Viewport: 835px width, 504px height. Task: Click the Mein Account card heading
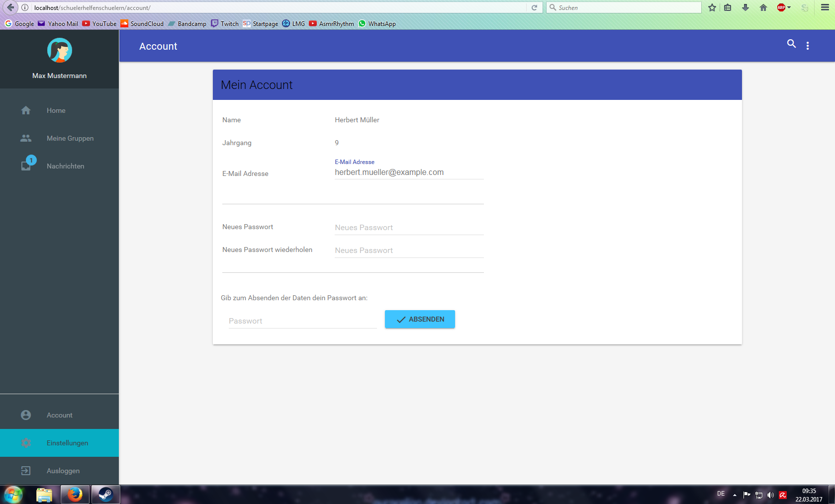pyautogui.click(x=257, y=85)
